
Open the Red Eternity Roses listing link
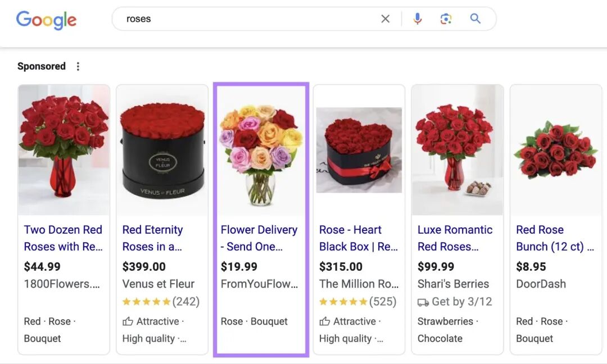(x=152, y=238)
